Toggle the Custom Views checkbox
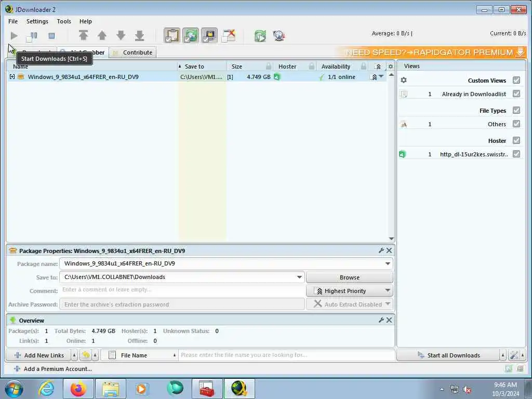532x399 pixels. click(x=516, y=80)
